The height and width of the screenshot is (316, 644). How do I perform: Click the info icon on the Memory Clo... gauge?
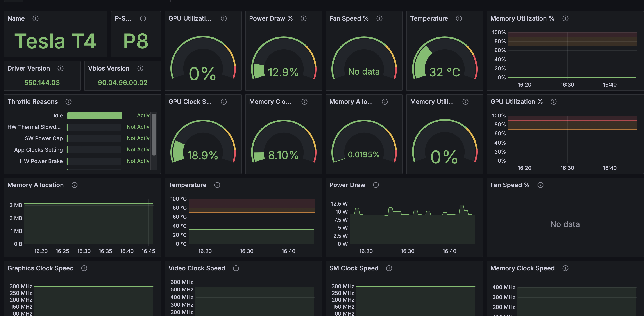click(304, 102)
